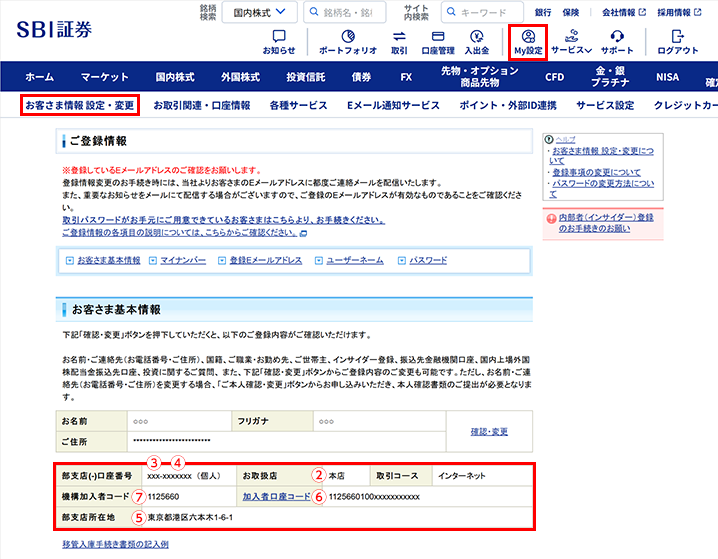Click the 取引 trade icon

tap(399, 42)
